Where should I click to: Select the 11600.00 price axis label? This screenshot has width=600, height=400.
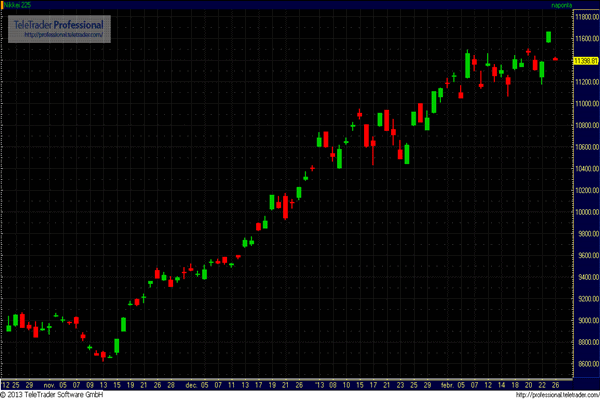click(x=584, y=38)
